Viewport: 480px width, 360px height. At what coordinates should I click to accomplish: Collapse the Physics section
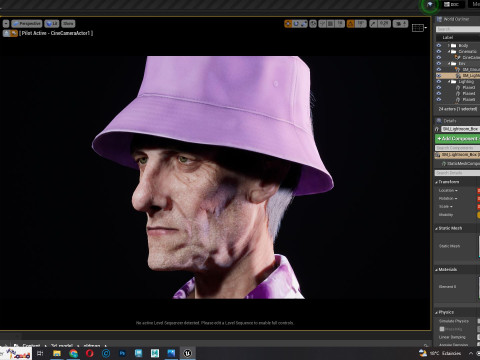click(436, 312)
